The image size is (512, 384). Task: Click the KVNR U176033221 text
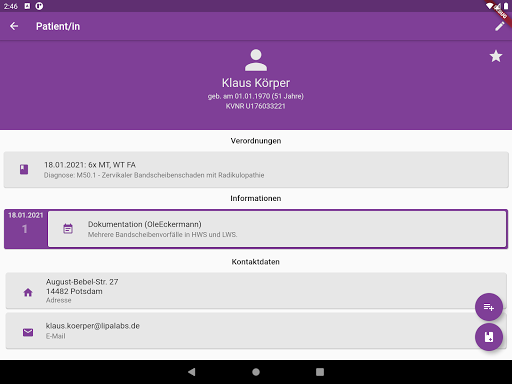pyautogui.click(x=256, y=106)
